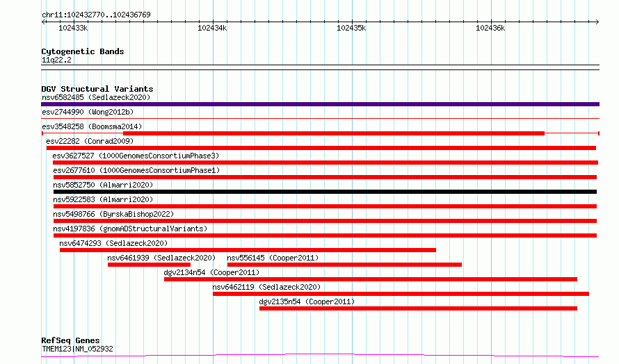Click the esv3548258 (Boomsma2014) label
The height and width of the screenshot is (364, 619).
[92, 126]
